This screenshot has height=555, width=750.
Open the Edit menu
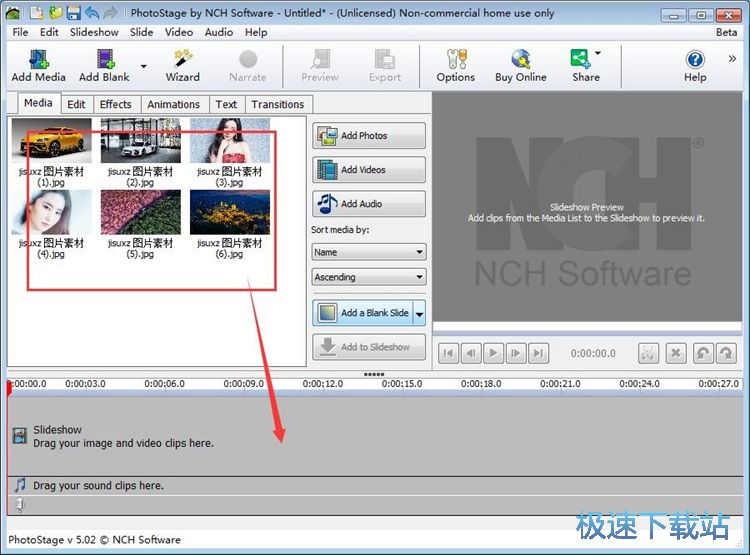[49, 32]
